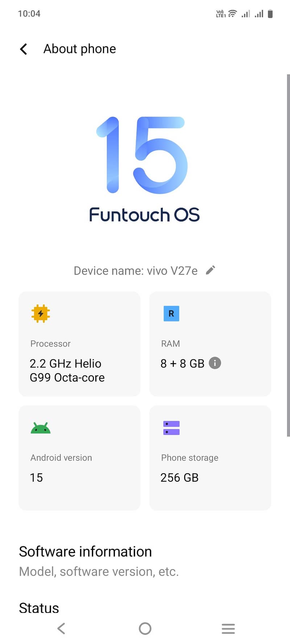Tap '2.2 GHz Helio G99 Octa-core' text

(x=67, y=370)
